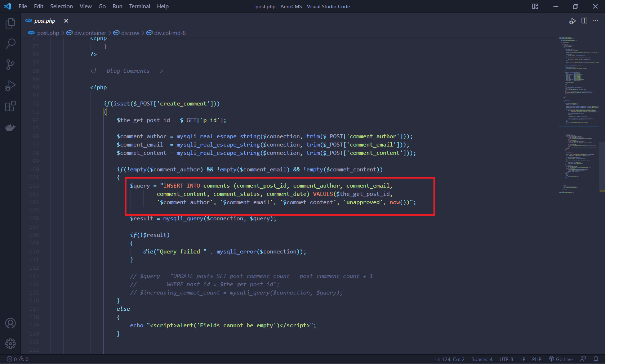Click the VS Code logo icon
This screenshot has height=364, width=641.
[8, 6]
